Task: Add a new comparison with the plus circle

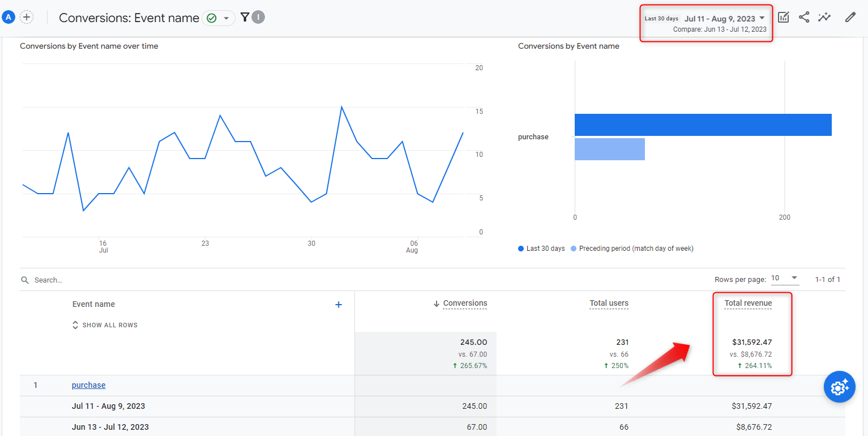Action: [x=27, y=18]
